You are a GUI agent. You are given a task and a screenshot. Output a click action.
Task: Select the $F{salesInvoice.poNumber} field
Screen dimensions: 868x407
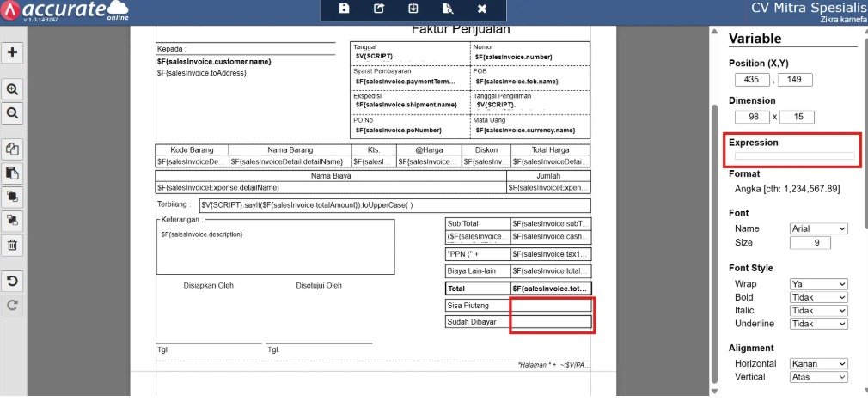pyautogui.click(x=398, y=130)
